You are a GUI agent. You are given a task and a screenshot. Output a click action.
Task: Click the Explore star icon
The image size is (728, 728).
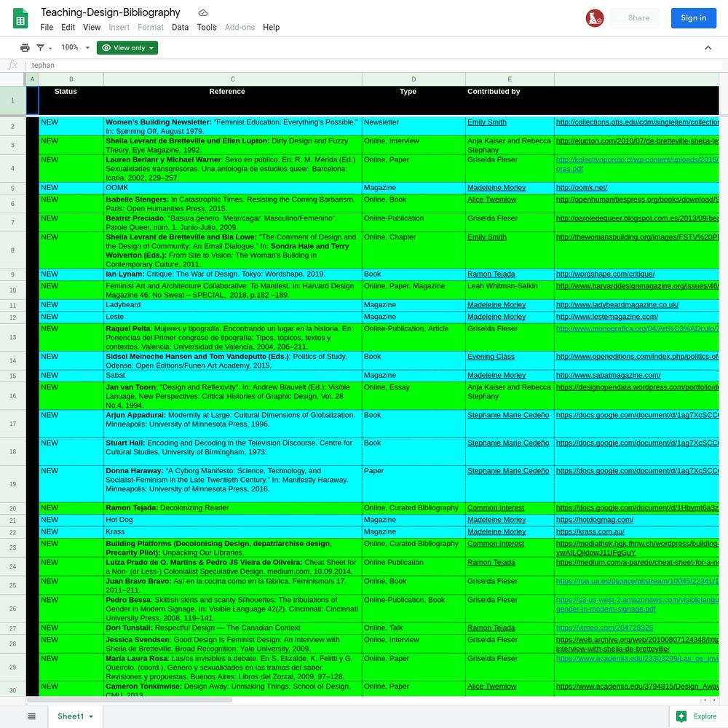tap(681, 716)
